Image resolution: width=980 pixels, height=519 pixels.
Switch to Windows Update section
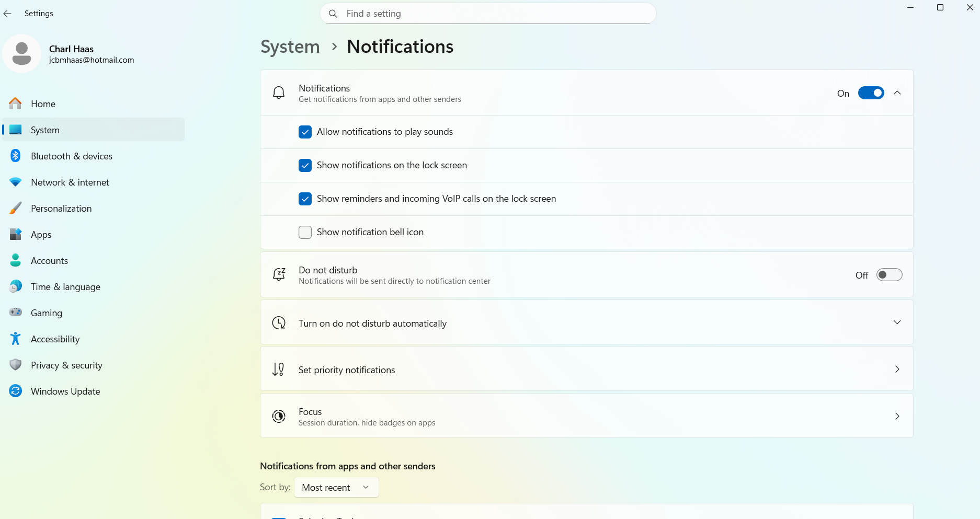coord(65,391)
